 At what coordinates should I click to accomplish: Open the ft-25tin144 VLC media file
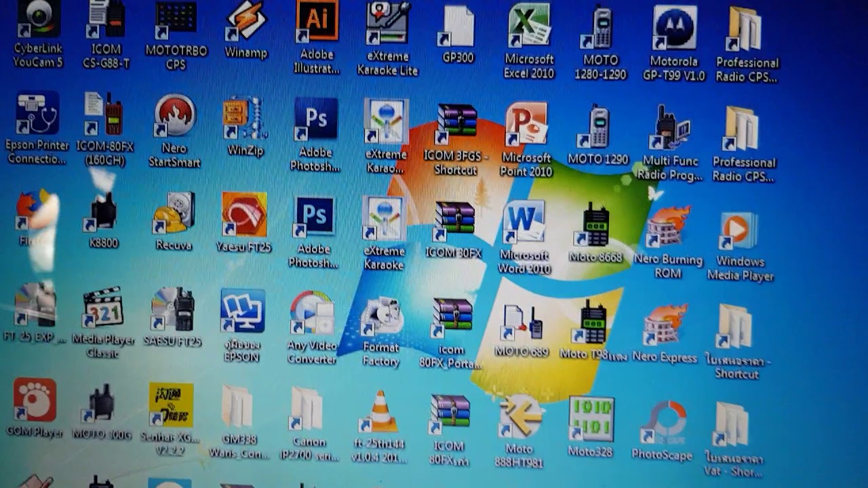380,426
